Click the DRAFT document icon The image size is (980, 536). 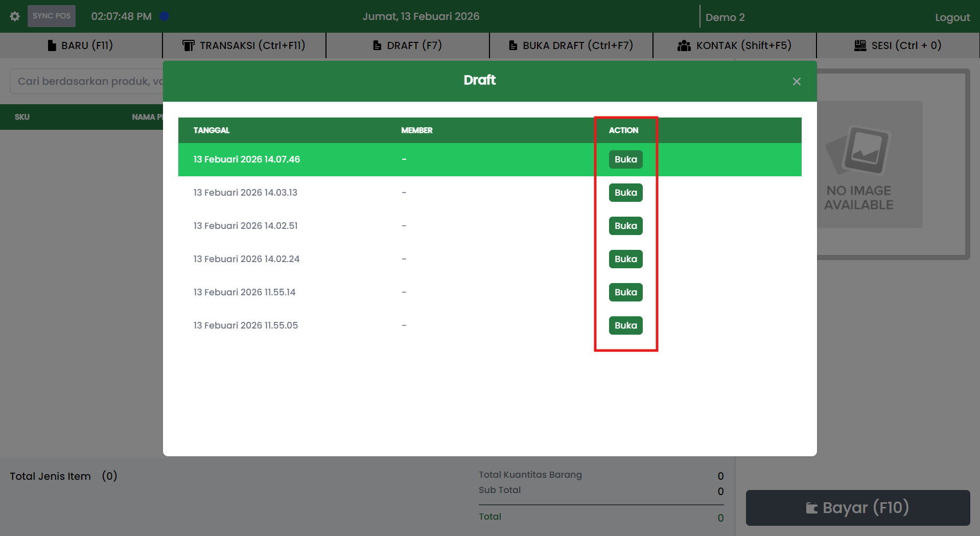(377, 45)
